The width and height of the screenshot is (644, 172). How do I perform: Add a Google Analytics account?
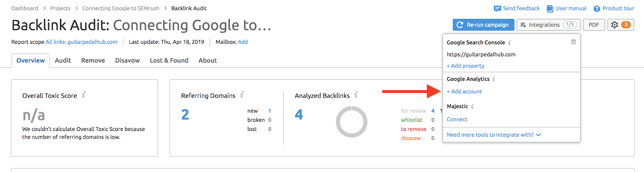[x=464, y=92]
